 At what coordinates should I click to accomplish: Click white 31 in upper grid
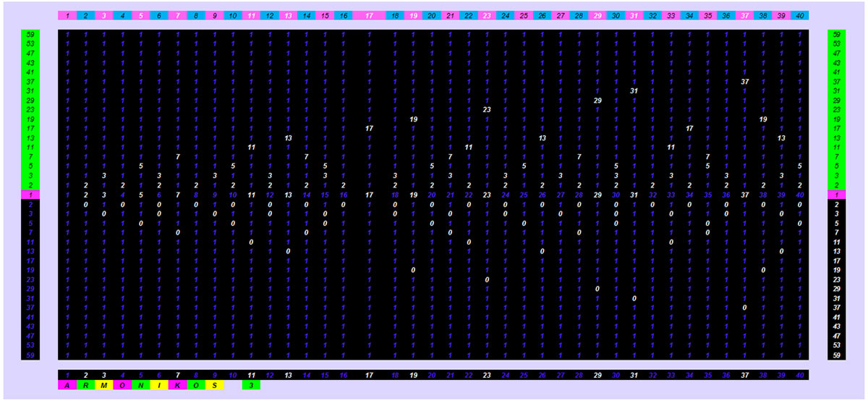point(634,90)
